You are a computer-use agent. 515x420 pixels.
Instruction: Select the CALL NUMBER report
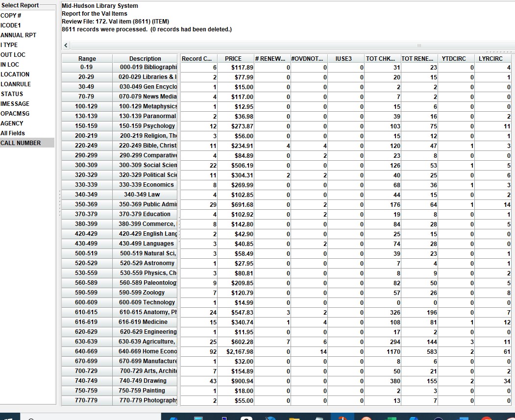point(27,143)
